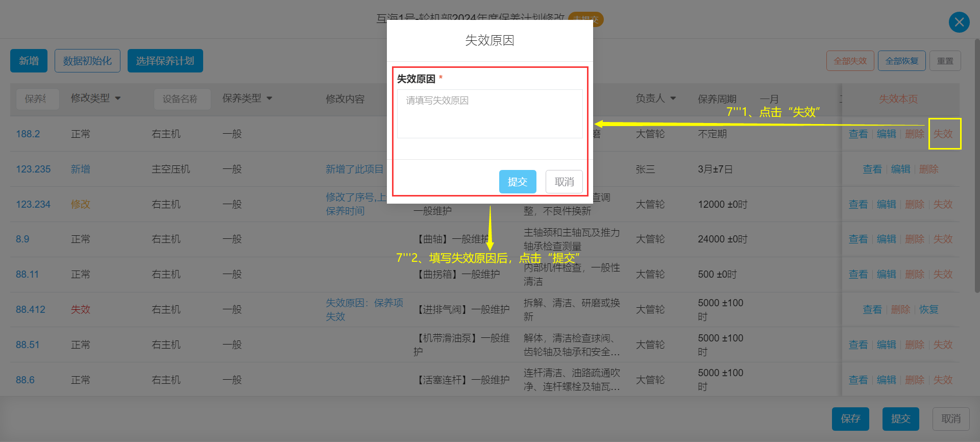Open the 负责人 column filter dropdown
The width and height of the screenshot is (980, 442).
point(673,98)
